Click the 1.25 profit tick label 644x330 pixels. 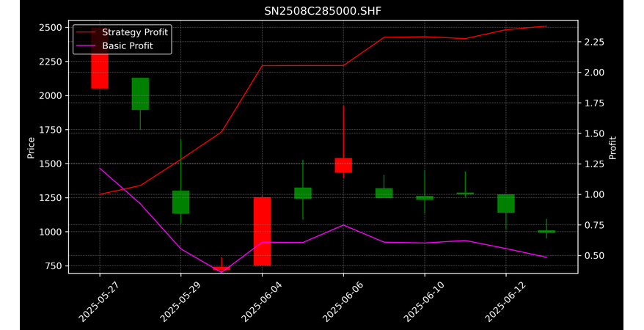point(594,164)
